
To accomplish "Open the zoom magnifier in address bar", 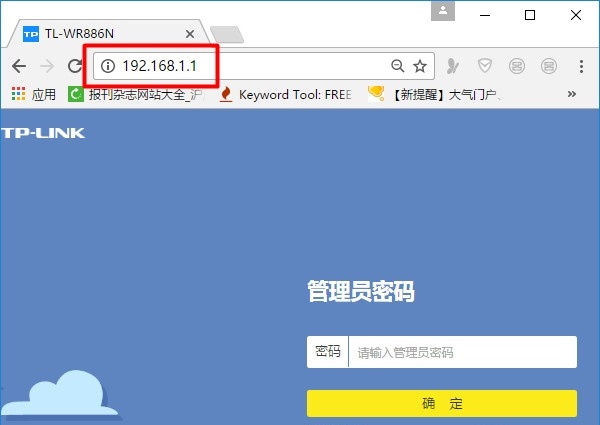I will tap(398, 66).
